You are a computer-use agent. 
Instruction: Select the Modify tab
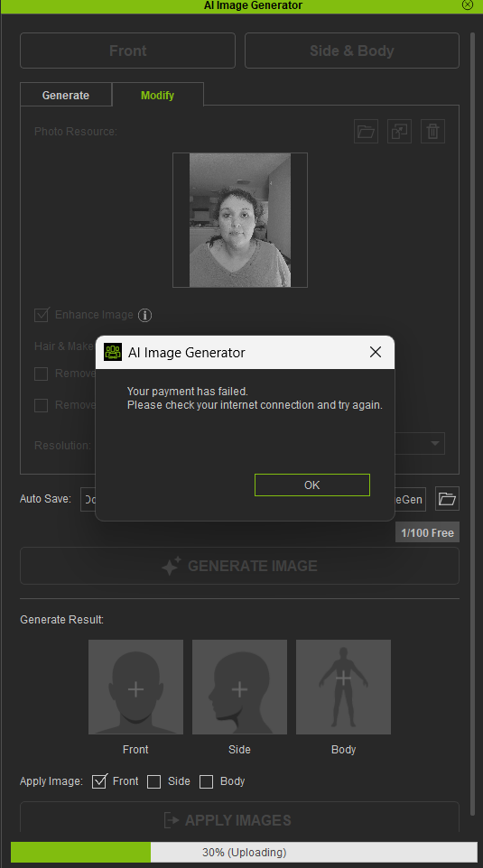[157, 96]
